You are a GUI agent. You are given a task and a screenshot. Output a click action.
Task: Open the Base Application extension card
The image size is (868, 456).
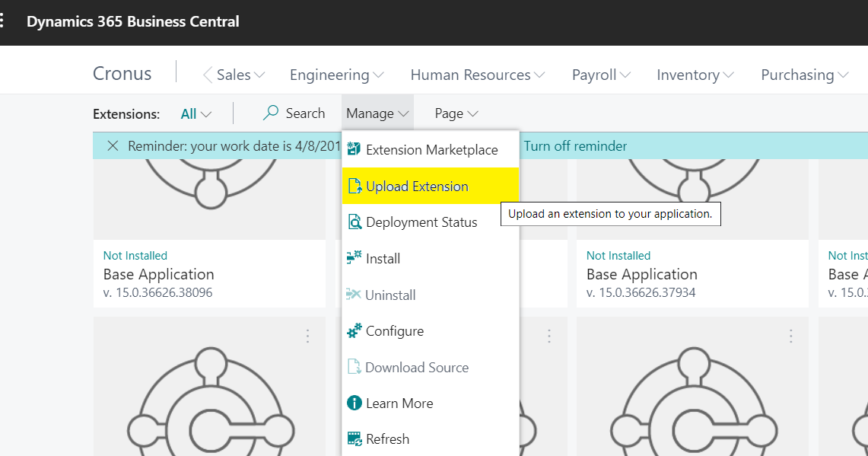tap(641, 274)
